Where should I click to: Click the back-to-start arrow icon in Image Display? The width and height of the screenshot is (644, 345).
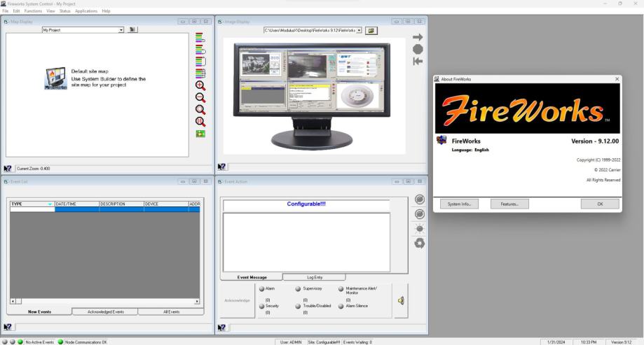pyautogui.click(x=418, y=61)
